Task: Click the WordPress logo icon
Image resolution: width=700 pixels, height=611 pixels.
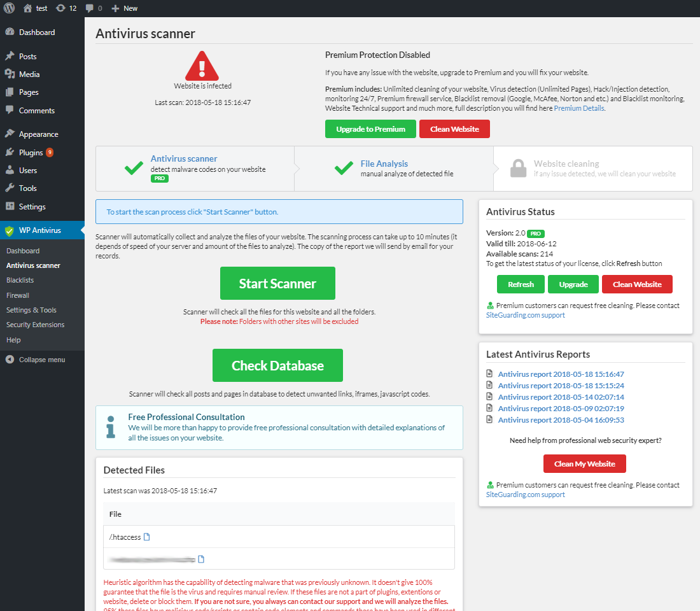Action: tap(8, 8)
